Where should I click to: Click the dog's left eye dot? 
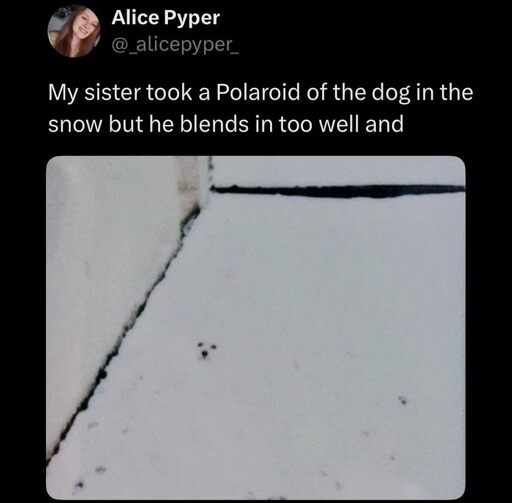click(201, 344)
